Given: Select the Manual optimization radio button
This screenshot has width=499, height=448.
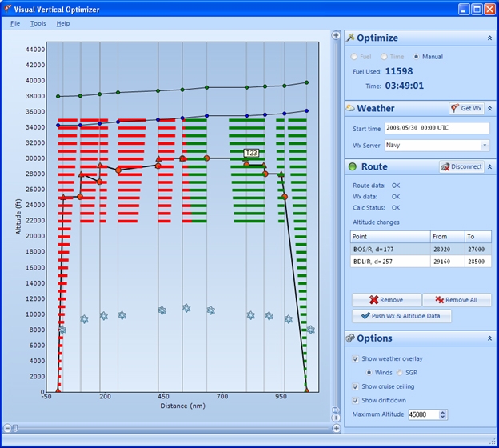Looking at the screenshot, I should click(x=416, y=57).
